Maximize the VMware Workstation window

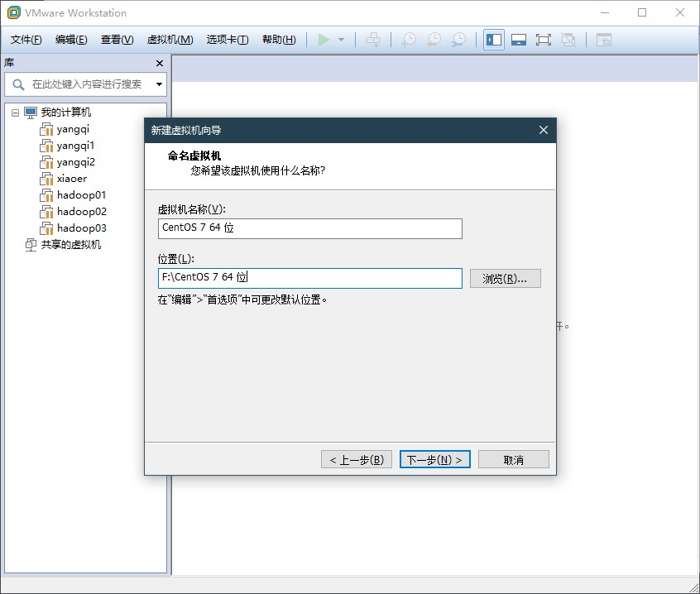[642, 12]
